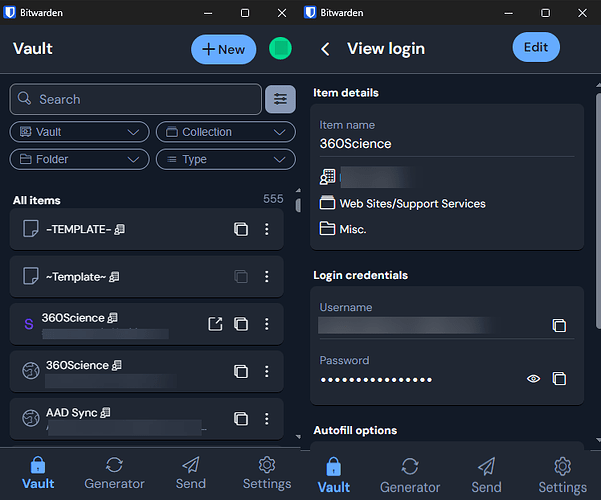Open Generator tab in left window
This screenshot has height=500, width=601.
tap(114, 473)
